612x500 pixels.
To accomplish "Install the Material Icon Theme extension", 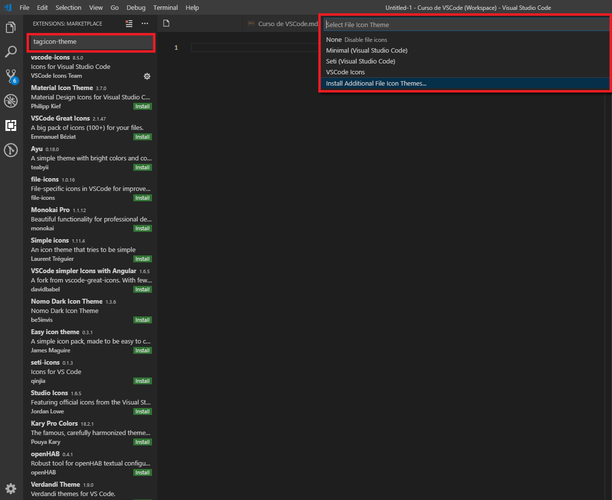I will click(x=142, y=107).
